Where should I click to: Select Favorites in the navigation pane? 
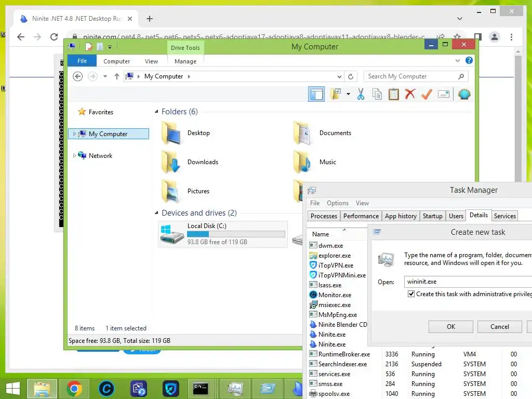pyautogui.click(x=101, y=112)
